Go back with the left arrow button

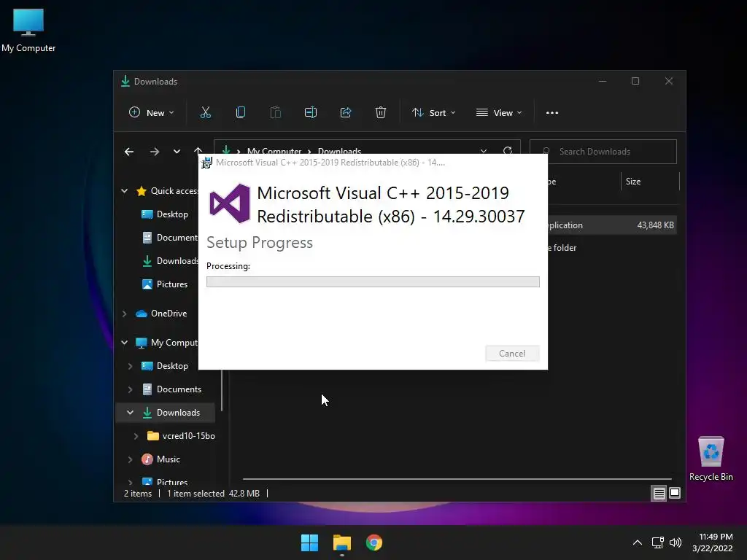point(129,152)
